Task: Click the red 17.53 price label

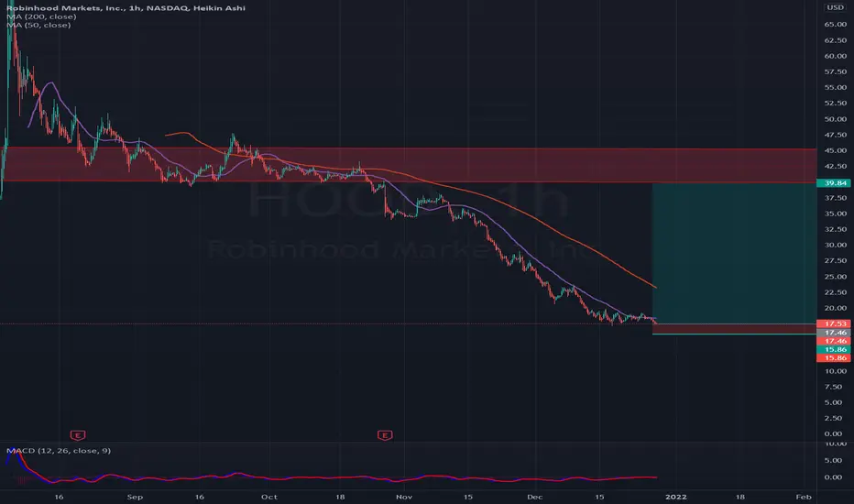Action: (833, 323)
